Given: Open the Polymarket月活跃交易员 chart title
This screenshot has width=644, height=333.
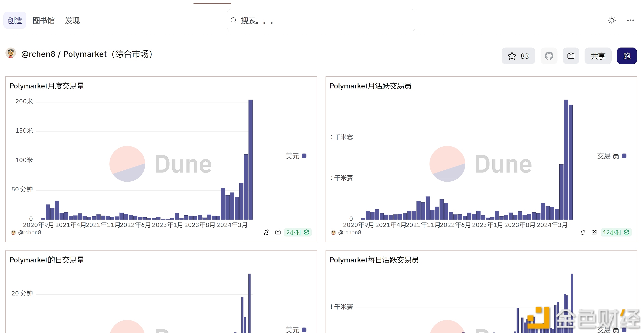Looking at the screenshot, I should [371, 86].
